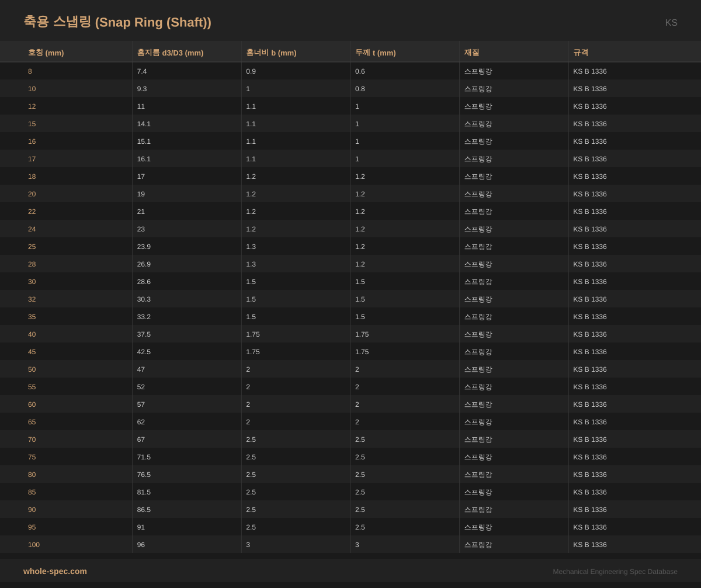The height and width of the screenshot is (588, 701).
Task: Click Mechanical Engineering Spec Database footer text
Action: point(615,572)
